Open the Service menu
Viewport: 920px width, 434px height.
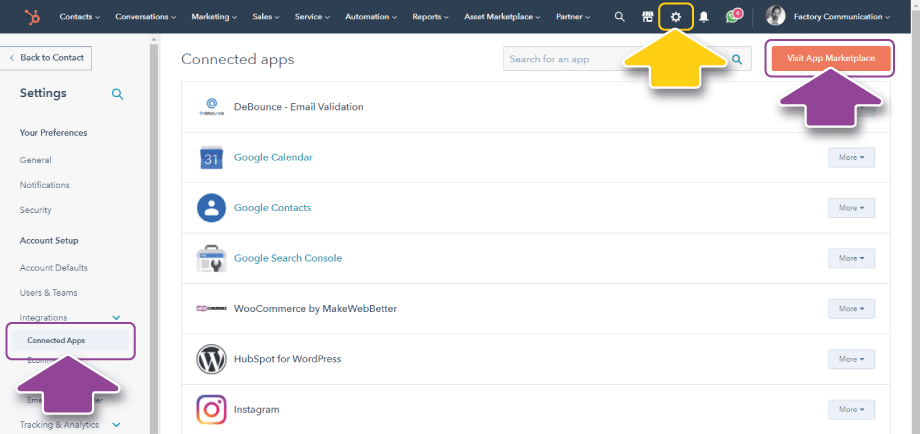click(312, 17)
